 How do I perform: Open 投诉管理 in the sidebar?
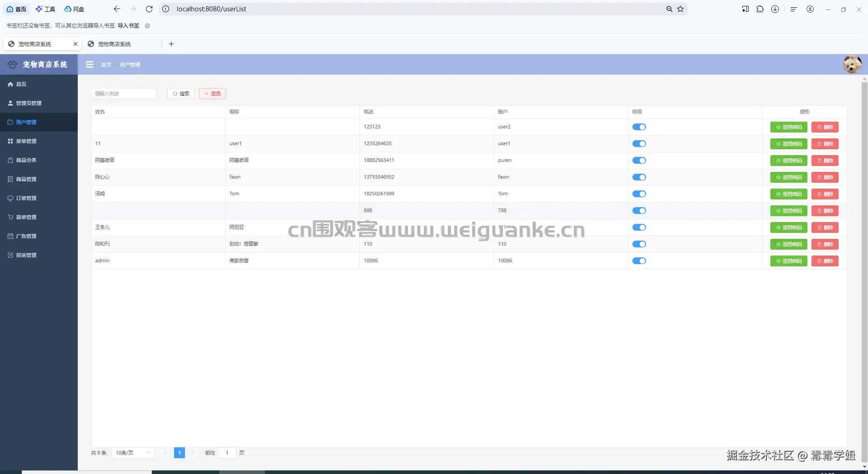click(39, 255)
